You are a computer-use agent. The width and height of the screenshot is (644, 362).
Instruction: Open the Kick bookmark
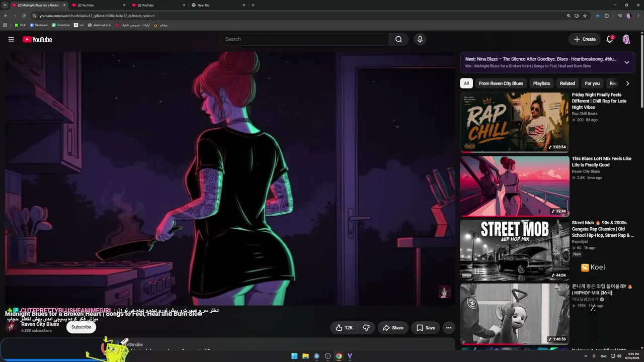(x=20, y=25)
